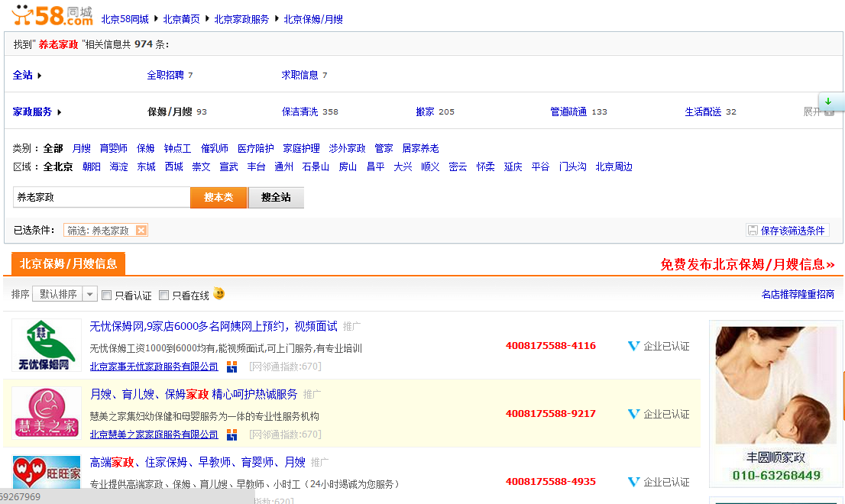The height and width of the screenshot is (504, 845).
Task: Choose 丰台 district
Action: tap(256, 166)
